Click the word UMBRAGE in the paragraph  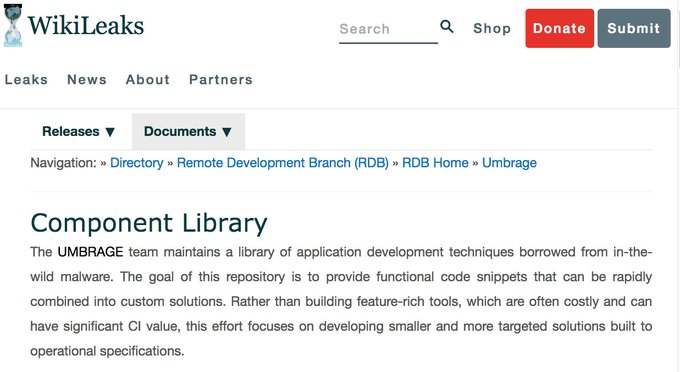(90, 252)
